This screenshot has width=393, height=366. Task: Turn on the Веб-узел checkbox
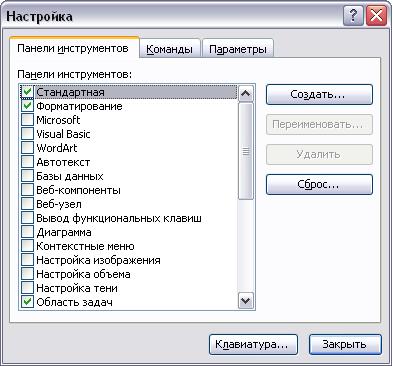click(x=27, y=204)
